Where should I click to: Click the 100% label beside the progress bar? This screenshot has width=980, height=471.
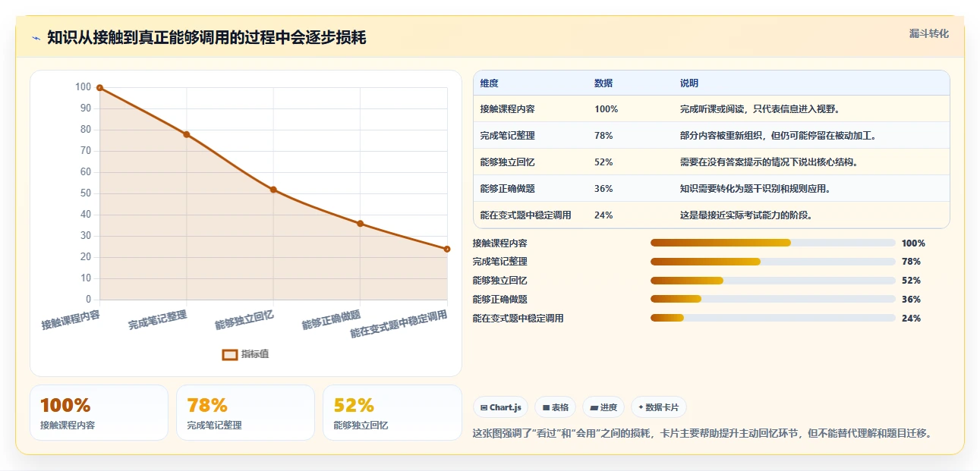click(x=913, y=243)
